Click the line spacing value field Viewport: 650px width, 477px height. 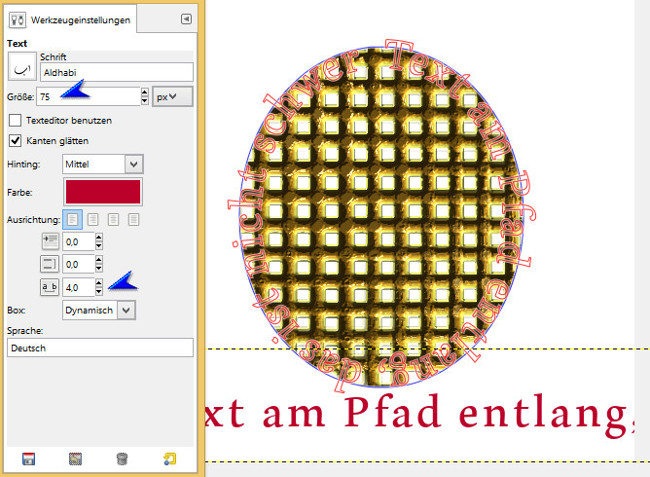click(79, 264)
